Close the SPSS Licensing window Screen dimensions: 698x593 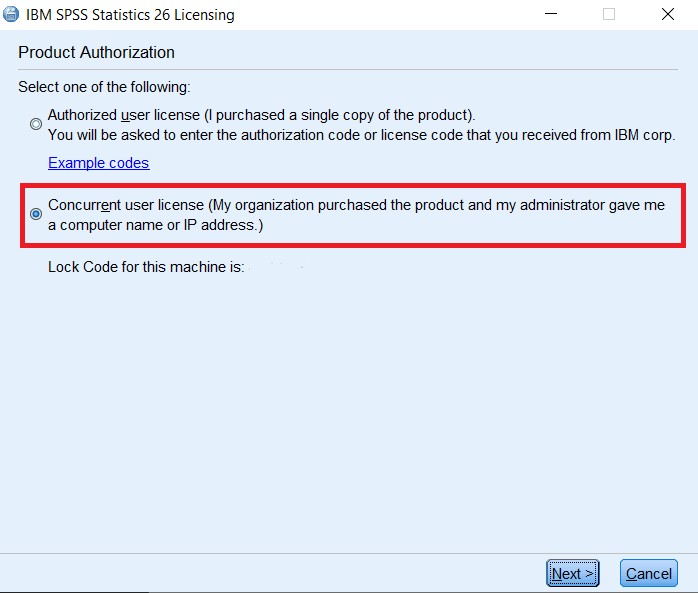(x=668, y=14)
